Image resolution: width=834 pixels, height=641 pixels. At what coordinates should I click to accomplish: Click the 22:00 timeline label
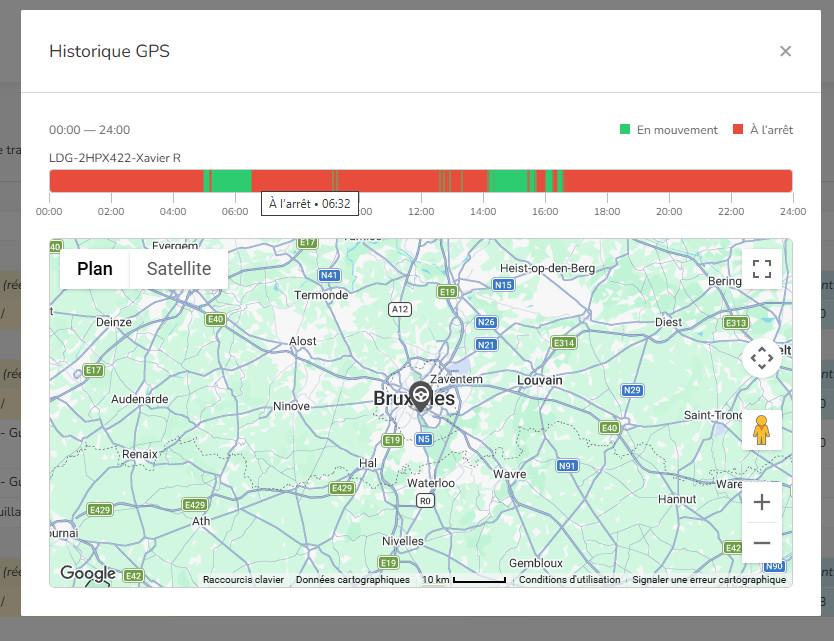tap(731, 211)
